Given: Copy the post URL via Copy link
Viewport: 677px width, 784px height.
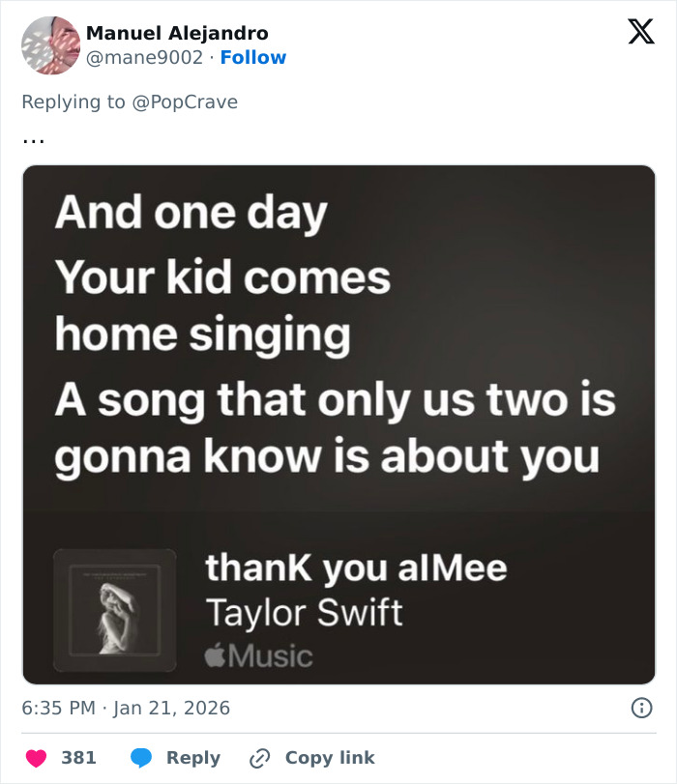Looking at the screenshot, I should (331, 758).
